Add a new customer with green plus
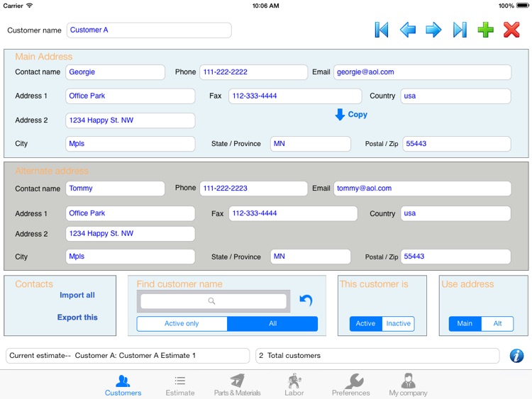 (486, 30)
